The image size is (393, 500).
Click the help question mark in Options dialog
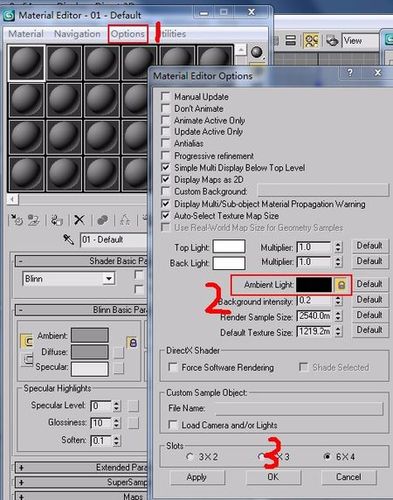click(x=350, y=72)
